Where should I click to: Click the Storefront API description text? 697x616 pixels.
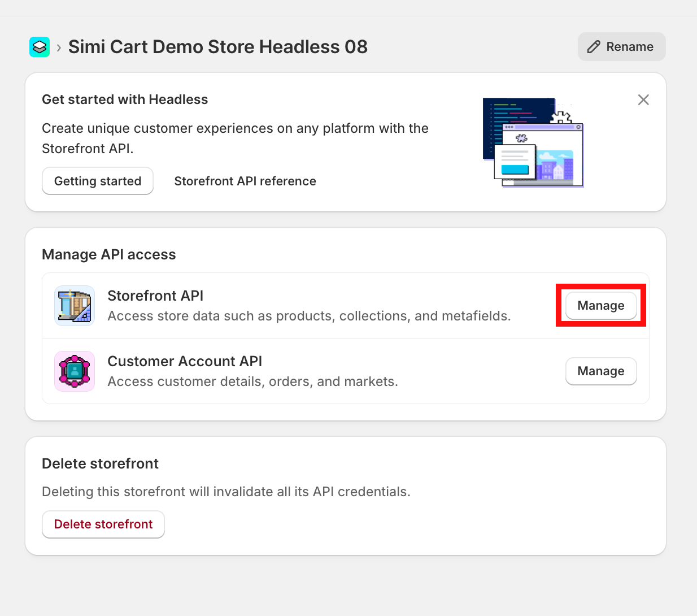click(309, 316)
